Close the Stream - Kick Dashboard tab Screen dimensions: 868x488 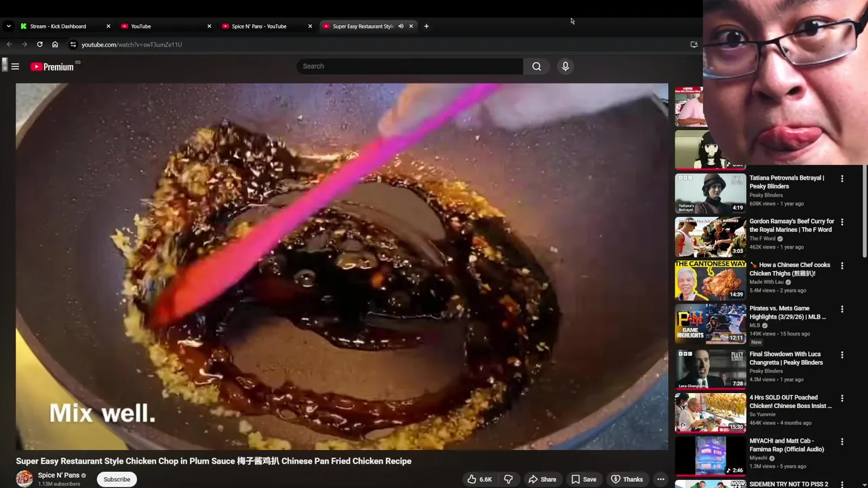(x=108, y=26)
